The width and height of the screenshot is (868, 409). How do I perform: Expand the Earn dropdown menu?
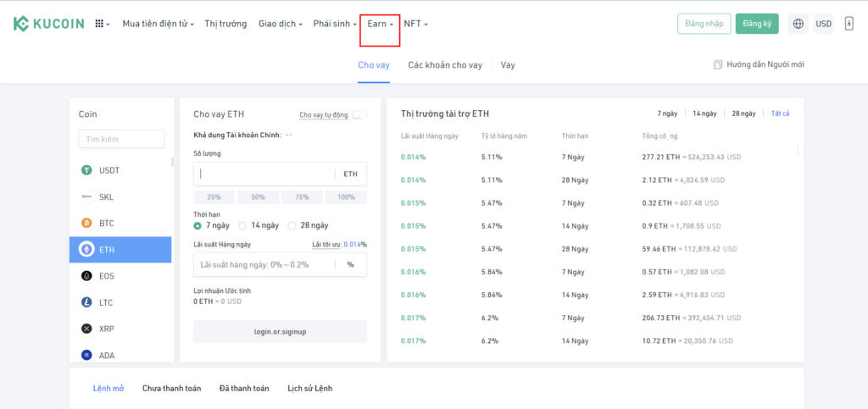[380, 24]
